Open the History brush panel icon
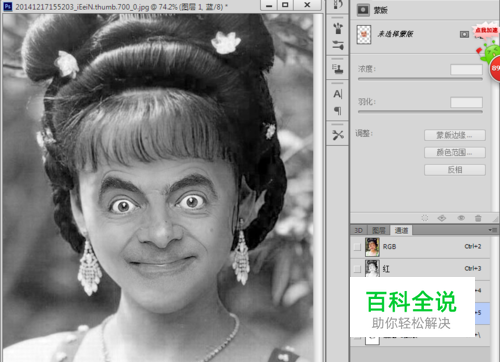 tap(338, 5)
